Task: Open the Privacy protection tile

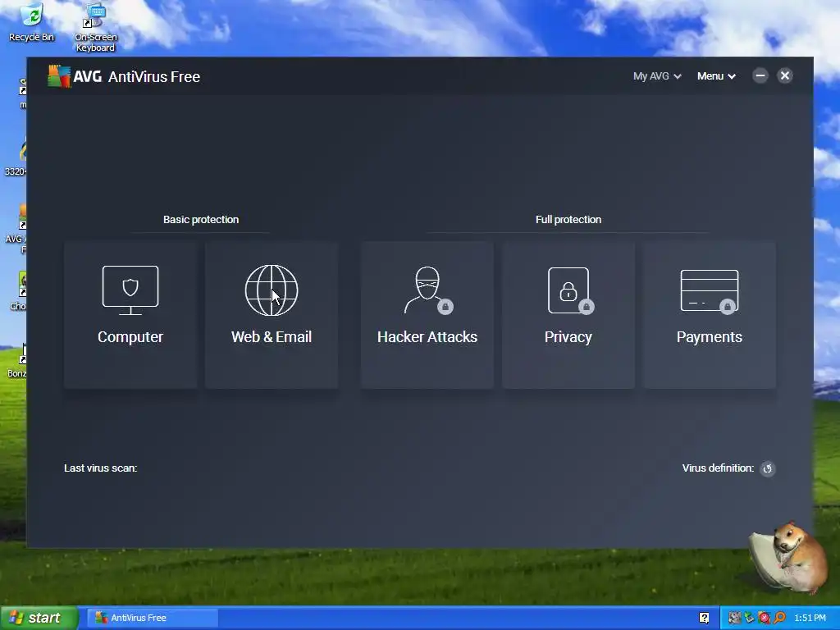Action: click(x=568, y=315)
